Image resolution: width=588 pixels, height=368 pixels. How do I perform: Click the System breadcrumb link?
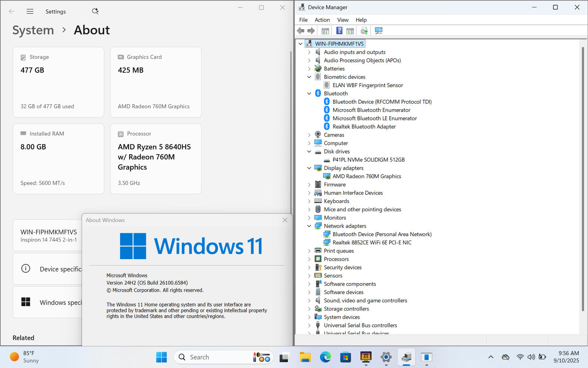(33, 30)
